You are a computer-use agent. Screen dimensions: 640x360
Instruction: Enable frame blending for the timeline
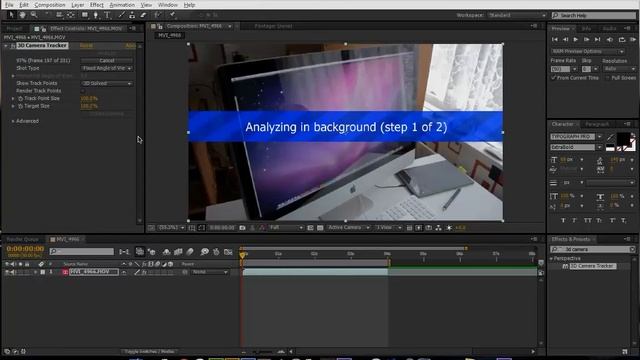pyautogui.click(x=178, y=252)
